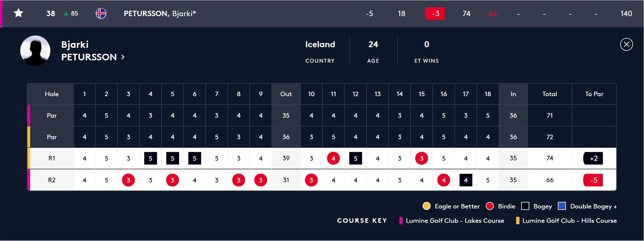Viewport: 644px width, 241px height.
Task: Click the blue Double Bogey legend square
Action: pos(562,206)
